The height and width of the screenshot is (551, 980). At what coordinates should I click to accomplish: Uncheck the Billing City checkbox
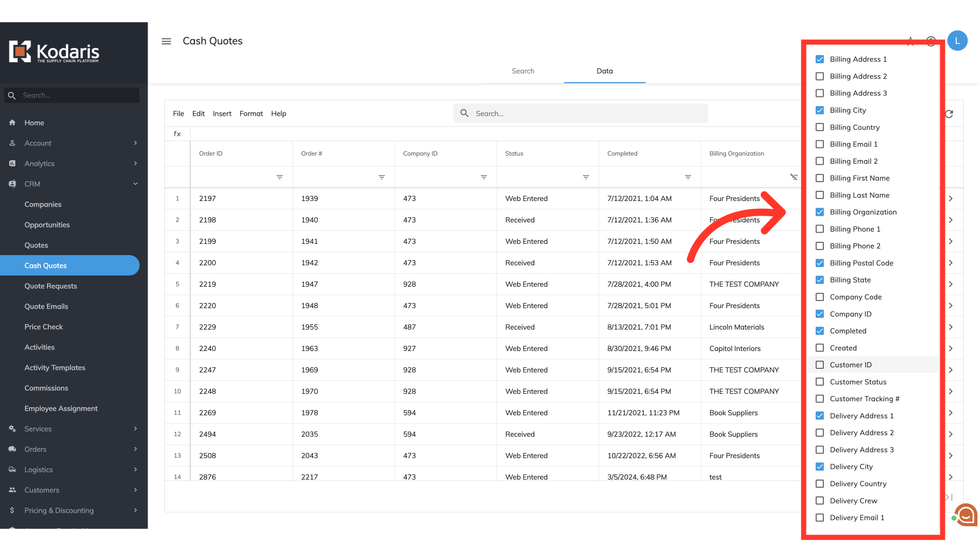[x=820, y=110]
